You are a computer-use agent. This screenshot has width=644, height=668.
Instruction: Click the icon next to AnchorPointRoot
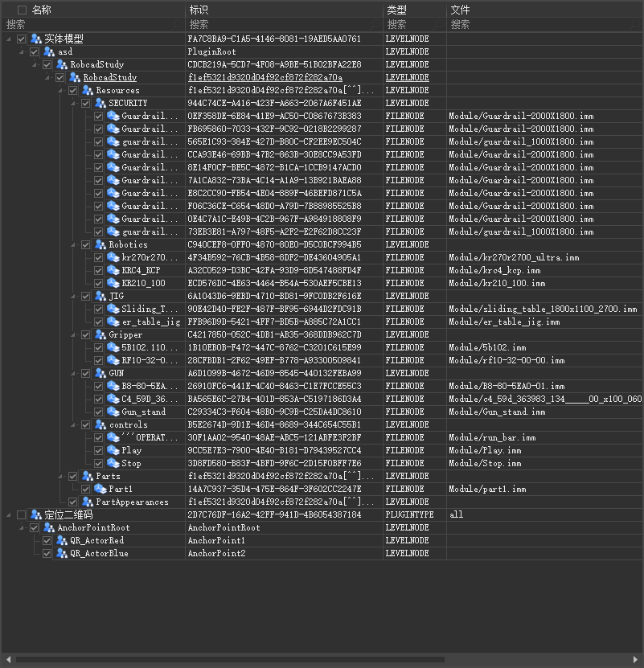[49, 527]
